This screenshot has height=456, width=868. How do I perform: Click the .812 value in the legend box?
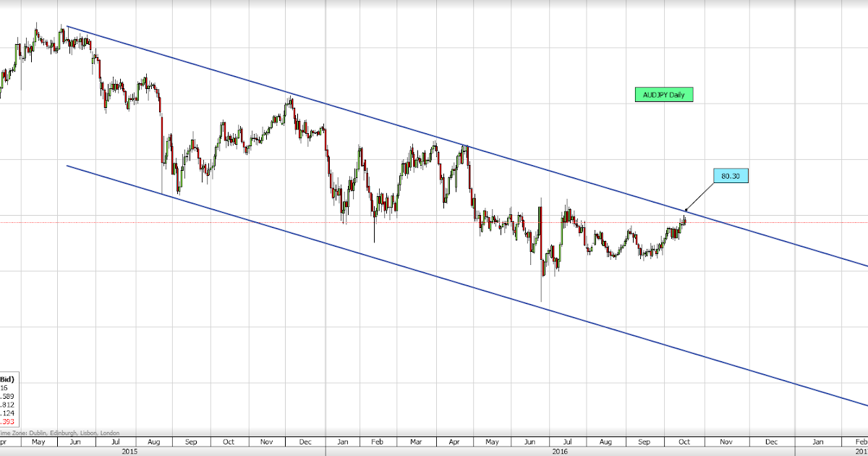tap(8, 405)
